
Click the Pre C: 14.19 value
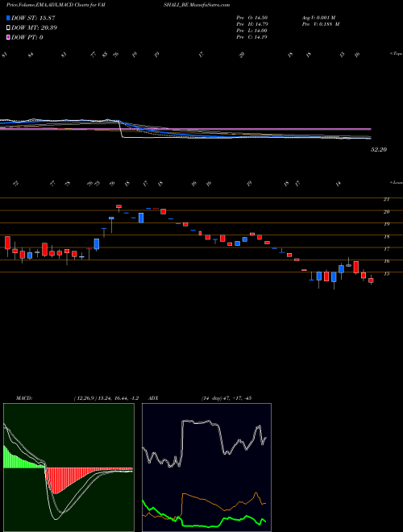click(252, 37)
